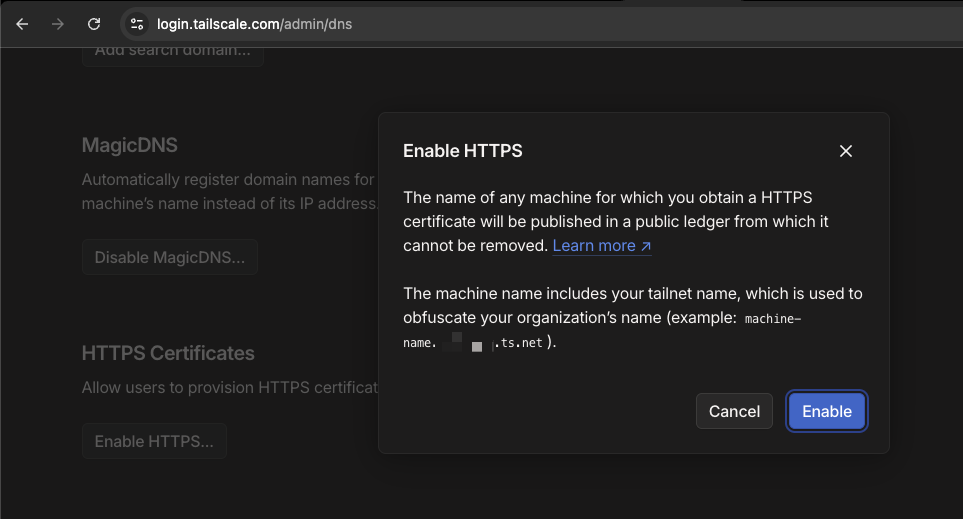Open the Learn more link
Image resolution: width=963 pixels, height=519 pixels.
pyautogui.click(x=602, y=246)
